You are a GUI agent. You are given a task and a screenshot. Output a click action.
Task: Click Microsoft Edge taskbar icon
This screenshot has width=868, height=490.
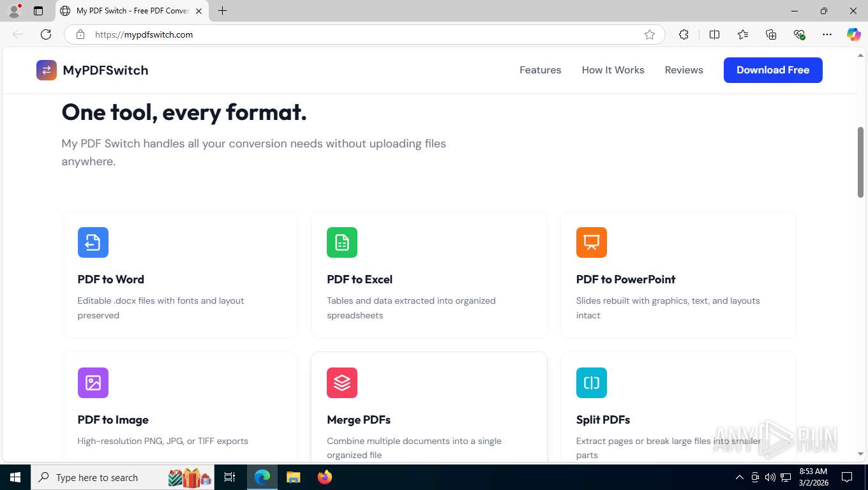coord(262,477)
